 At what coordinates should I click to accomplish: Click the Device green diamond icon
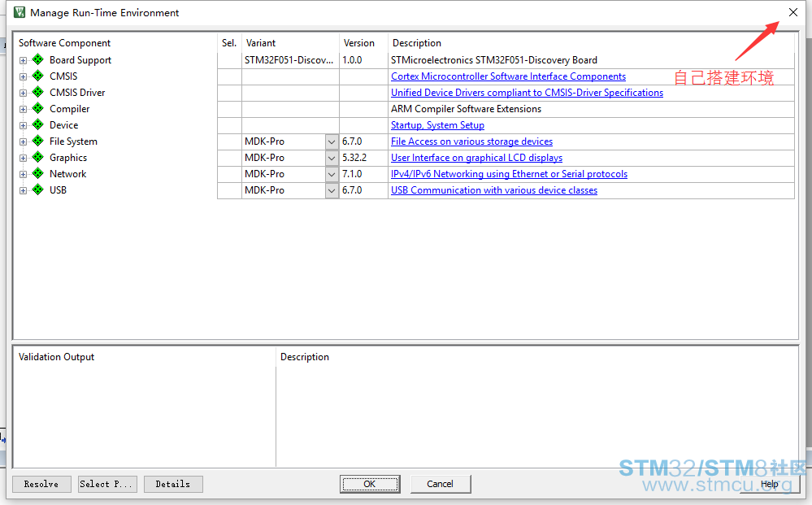click(x=38, y=124)
